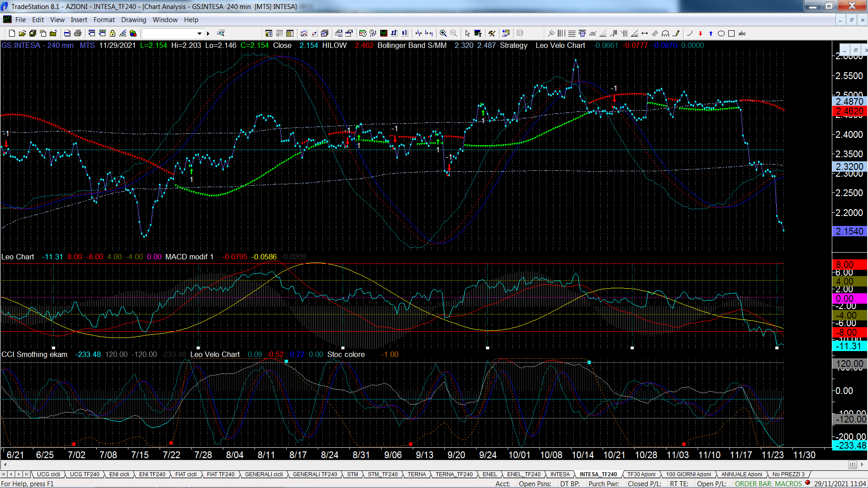Click the horizontal scrollbar left arrow
The width and height of the screenshot is (868, 488).
point(5,465)
